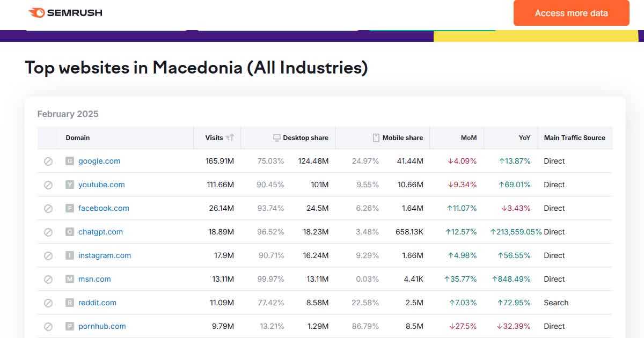Click the 18.89M visits value for chatgpt.com
Screen dimensions: 644x338
(221, 232)
